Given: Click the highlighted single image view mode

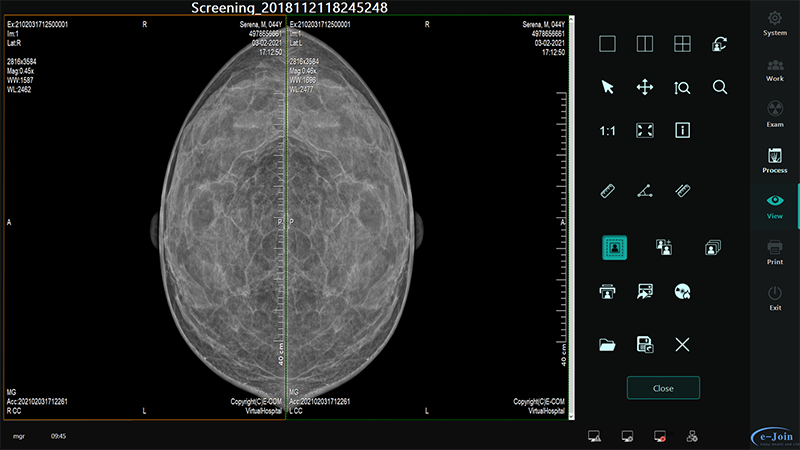Looking at the screenshot, I should [614, 247].
